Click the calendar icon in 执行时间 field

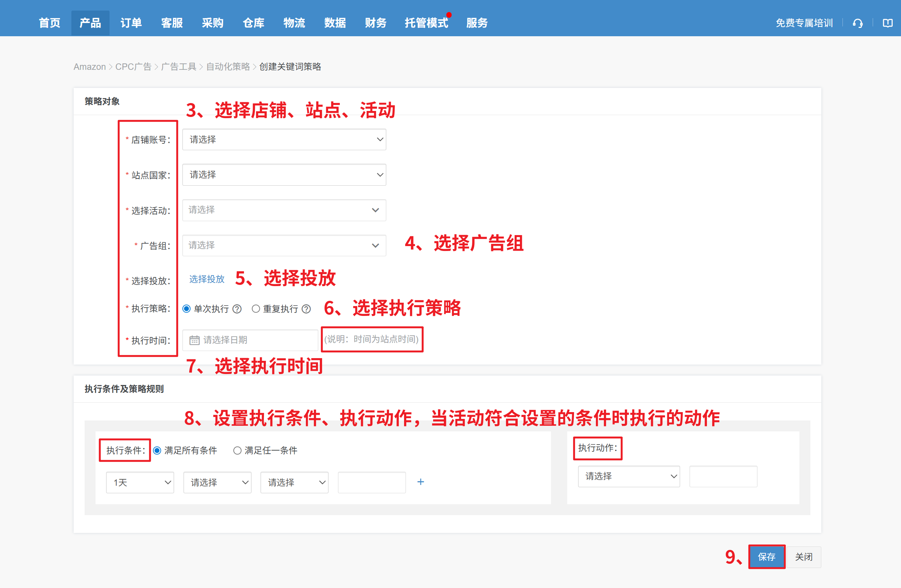(194, 340)
